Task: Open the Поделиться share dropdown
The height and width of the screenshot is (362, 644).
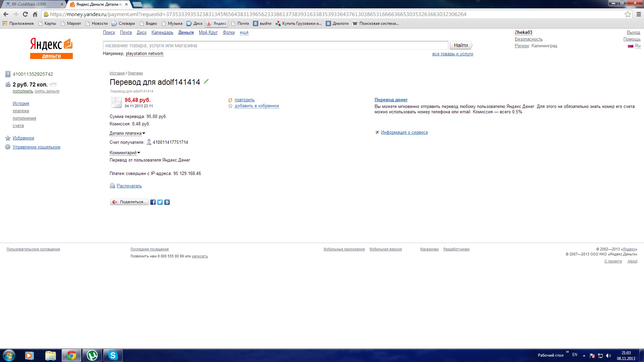Action: [x=129, y=202]
